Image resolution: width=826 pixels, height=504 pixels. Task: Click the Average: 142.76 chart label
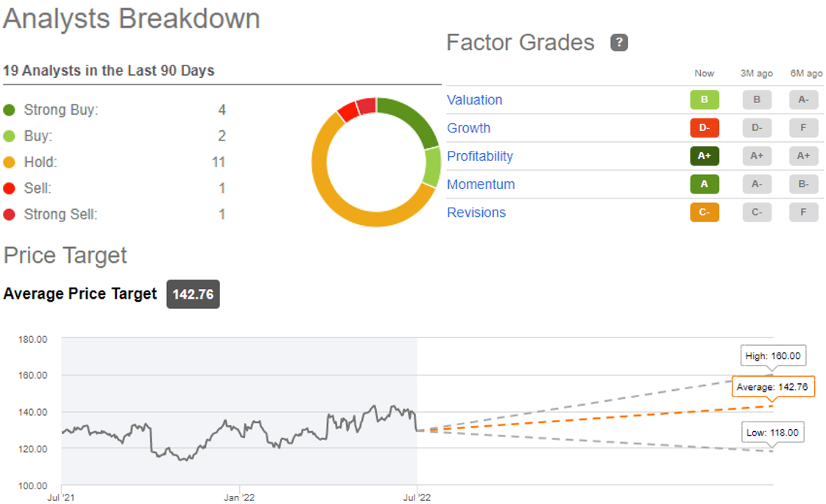point(773,387)
